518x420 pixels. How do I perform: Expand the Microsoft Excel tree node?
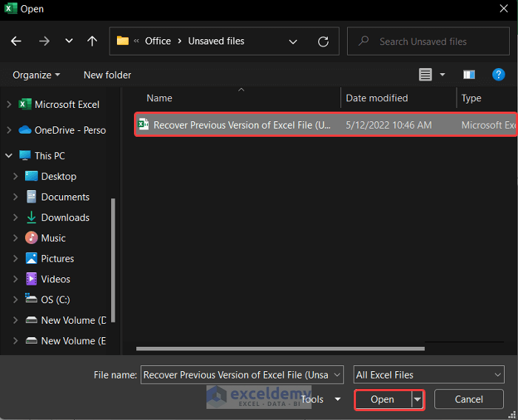[x=9, y=105]
